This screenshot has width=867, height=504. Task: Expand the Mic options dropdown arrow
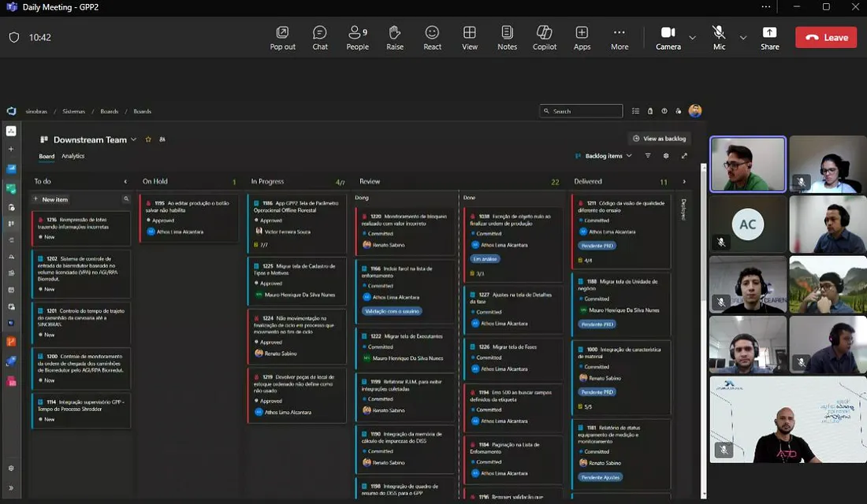[742, 37]
